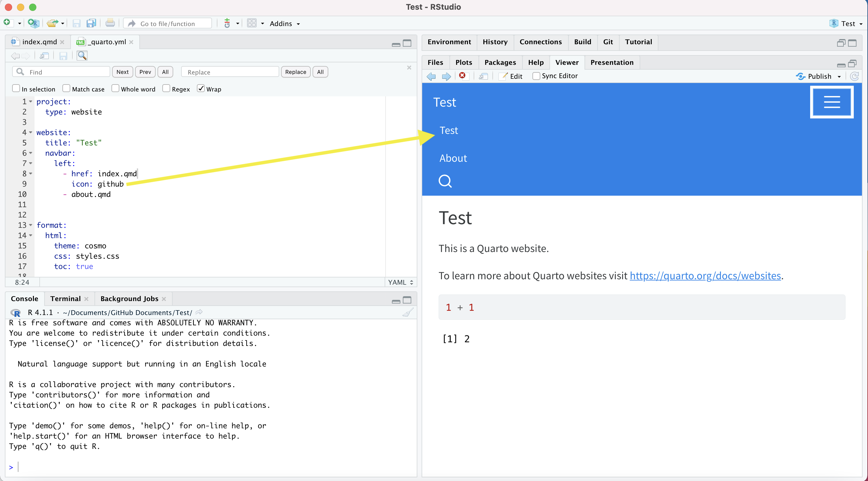This screenshot has width=868, height=481.
Task: Clear the console with broom icon
Action: [x=408, y=313]
